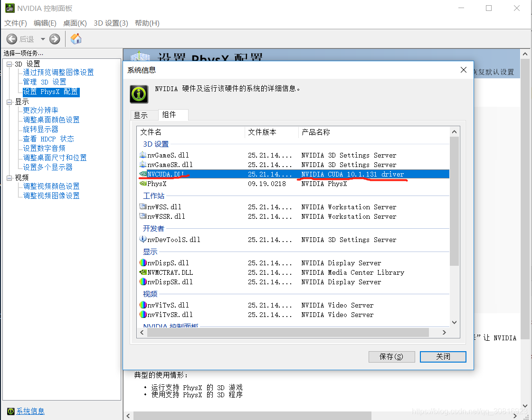Select 更改分辨率 in task tree
The width and height of the screenshot is (532, 420).
pos(40,110)
